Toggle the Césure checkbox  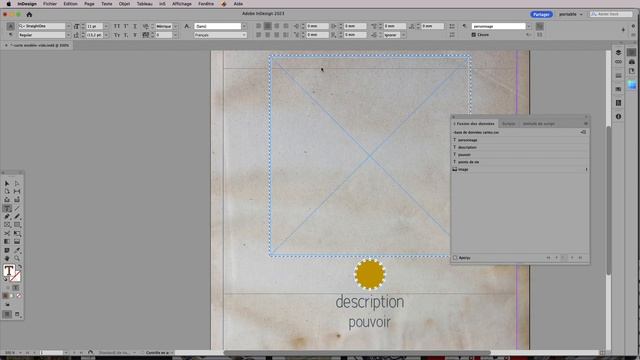(x=473, y=35)
